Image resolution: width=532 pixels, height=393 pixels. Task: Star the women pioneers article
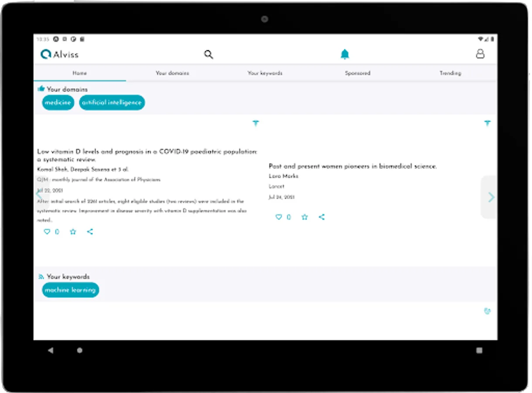tap(305, 217)
